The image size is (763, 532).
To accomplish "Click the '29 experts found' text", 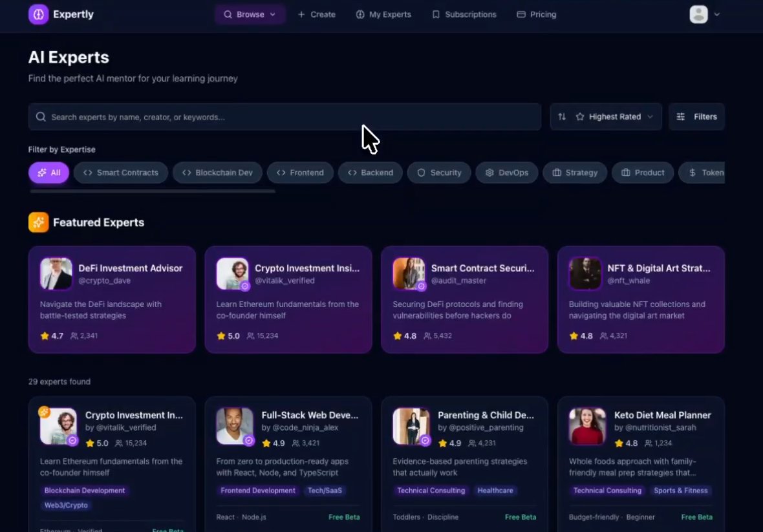I will 59,382.
